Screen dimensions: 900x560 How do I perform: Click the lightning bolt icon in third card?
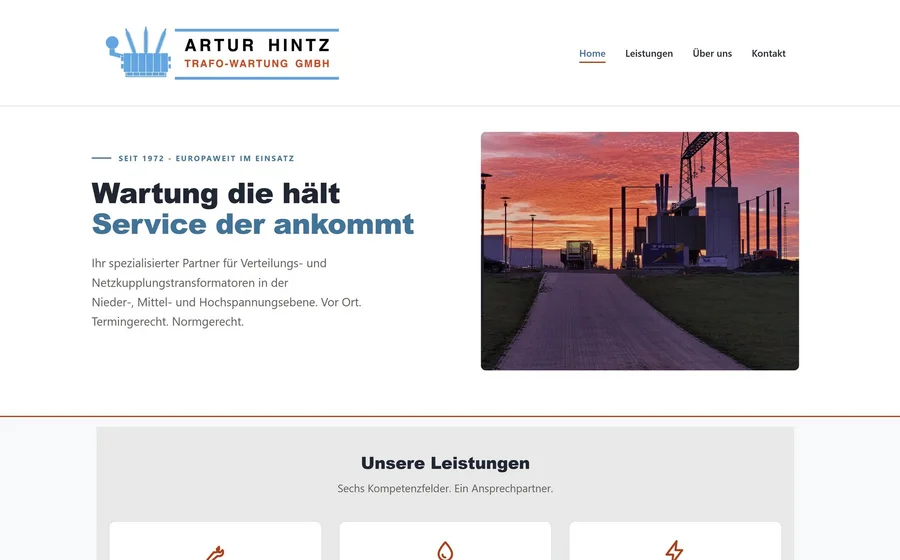[x=674, y=551]
